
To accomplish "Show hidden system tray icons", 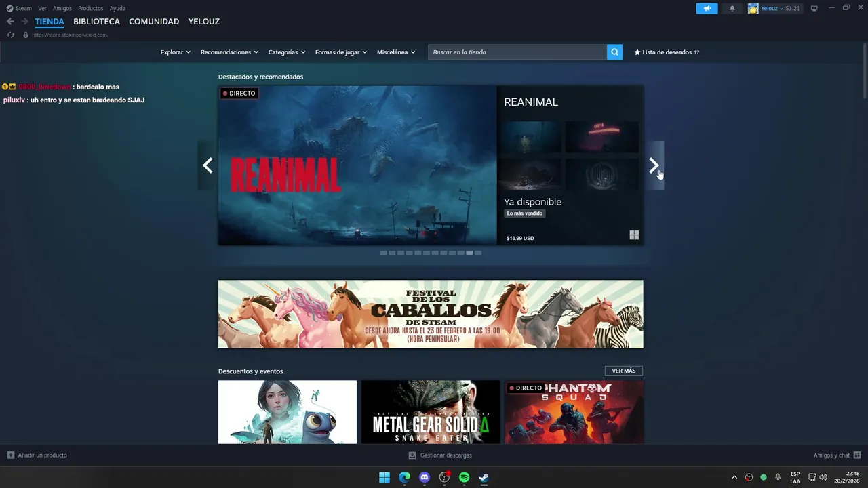I will 734,477.
